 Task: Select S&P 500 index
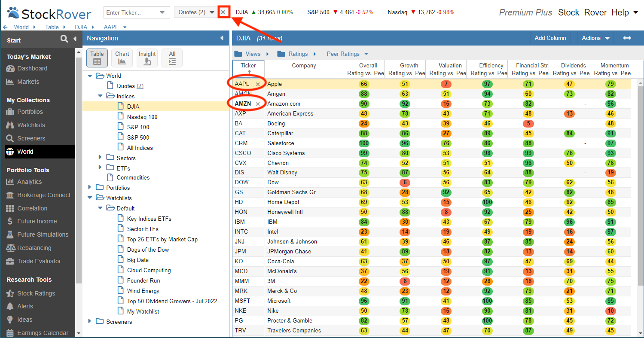pyautogui.click(x=138, y=137)
